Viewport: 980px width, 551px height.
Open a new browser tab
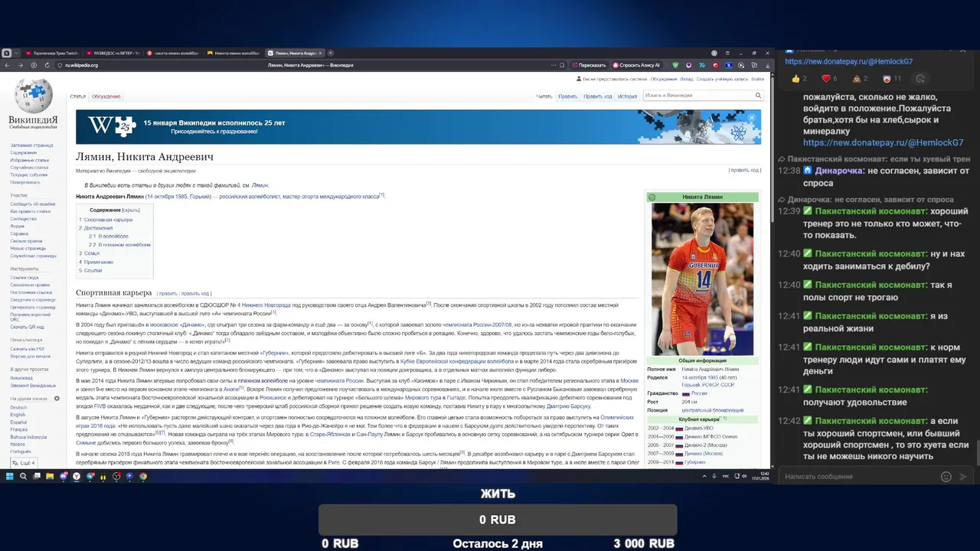point(331,53)
